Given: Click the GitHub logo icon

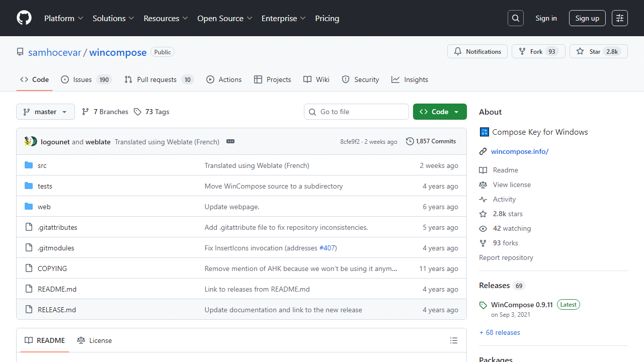Looking at the screenshot, I should click(24, 18).
